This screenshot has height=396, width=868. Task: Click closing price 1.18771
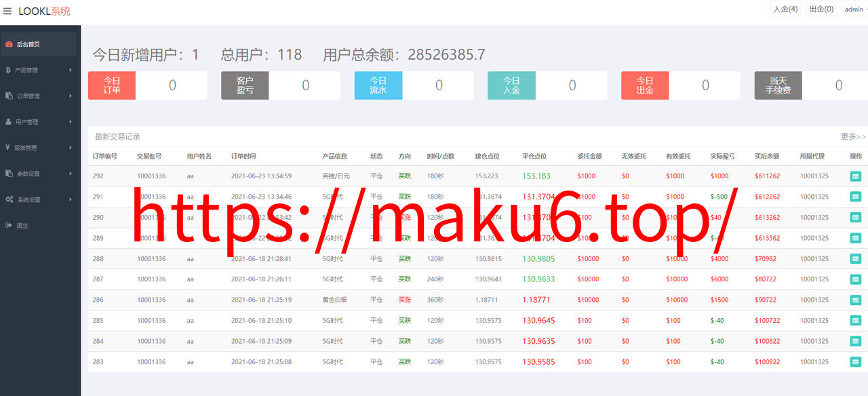(x=536, y=300)
